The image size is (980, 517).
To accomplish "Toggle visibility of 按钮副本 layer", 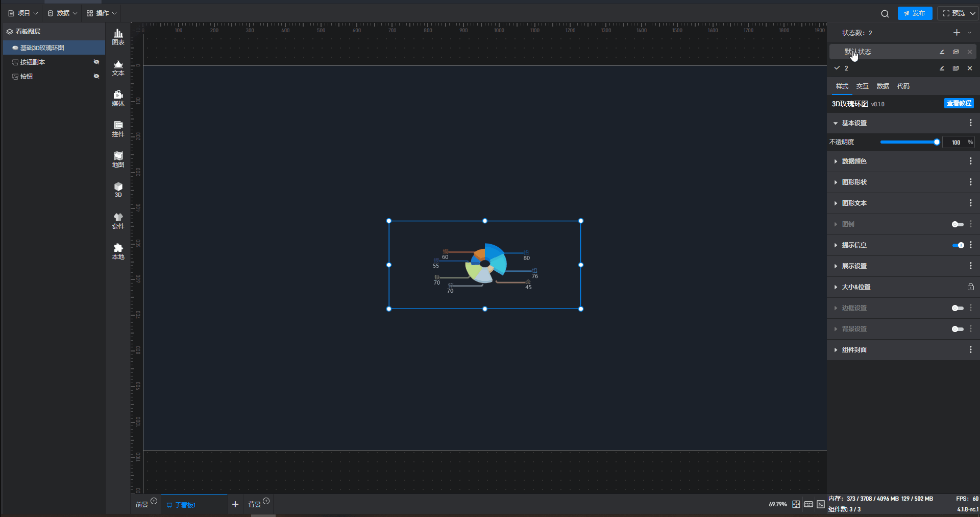I will (x=96, y=62).
